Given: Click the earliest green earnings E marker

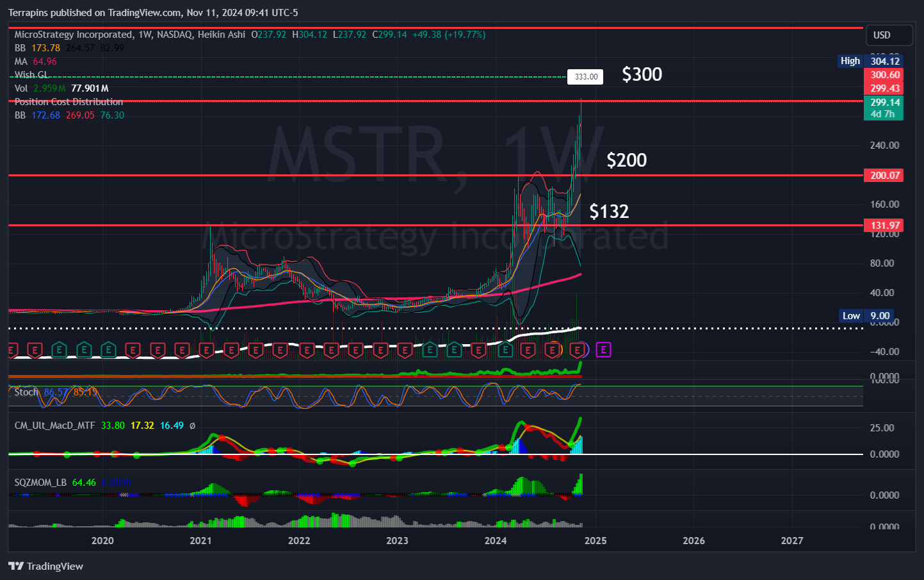Looking at the screenshot, I should [59, 350].
